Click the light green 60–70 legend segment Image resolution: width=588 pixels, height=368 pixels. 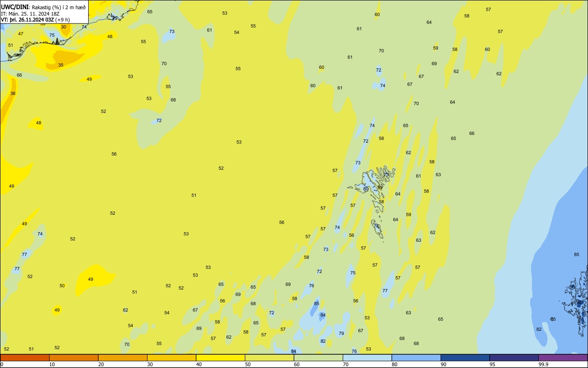click(x=318, y=357)
